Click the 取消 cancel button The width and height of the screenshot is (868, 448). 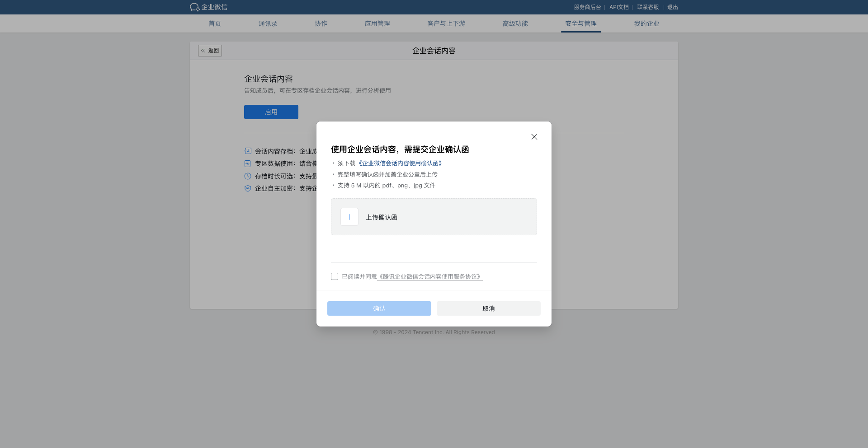(x=488, y=308)
